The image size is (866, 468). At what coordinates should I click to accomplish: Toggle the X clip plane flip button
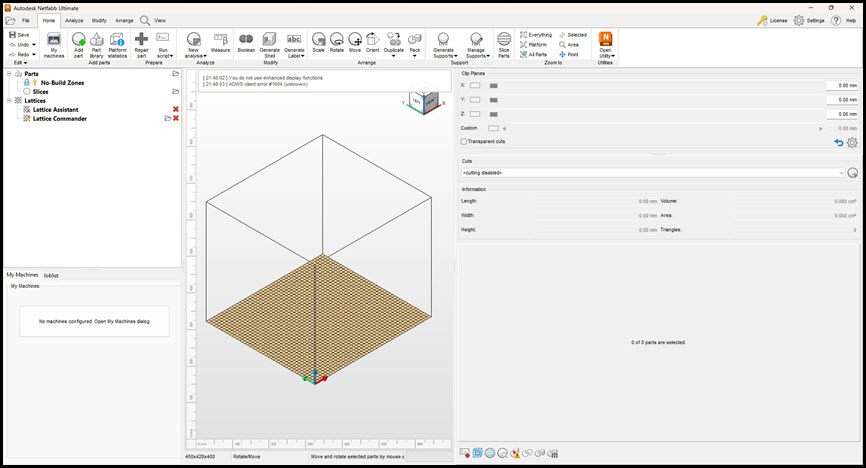coord(494,86)
